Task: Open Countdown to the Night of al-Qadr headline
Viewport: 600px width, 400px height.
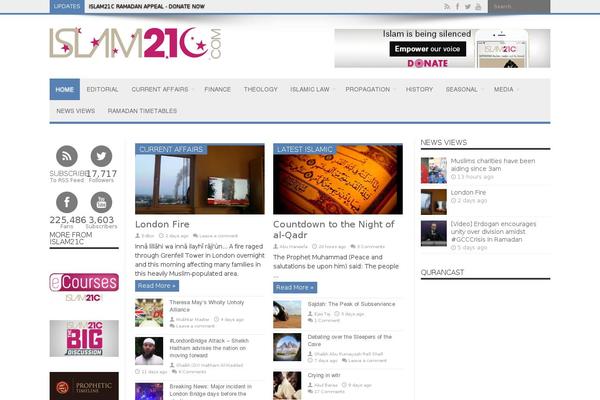Action: (334, 229)
